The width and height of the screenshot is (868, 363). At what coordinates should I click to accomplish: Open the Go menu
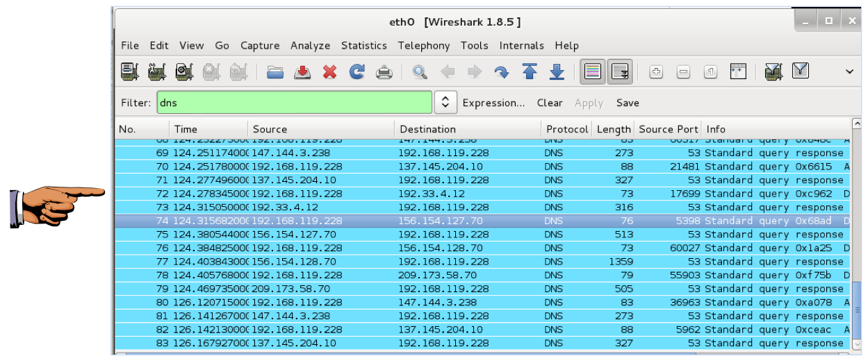coord(222,45)
